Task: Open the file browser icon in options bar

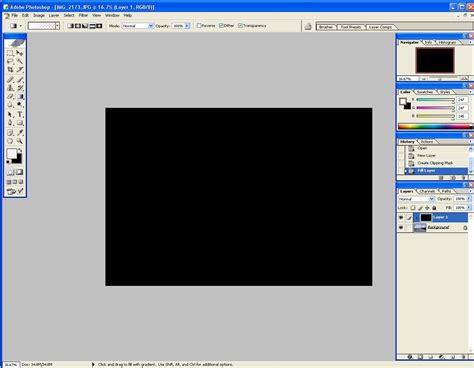Action: coord(308,26)
